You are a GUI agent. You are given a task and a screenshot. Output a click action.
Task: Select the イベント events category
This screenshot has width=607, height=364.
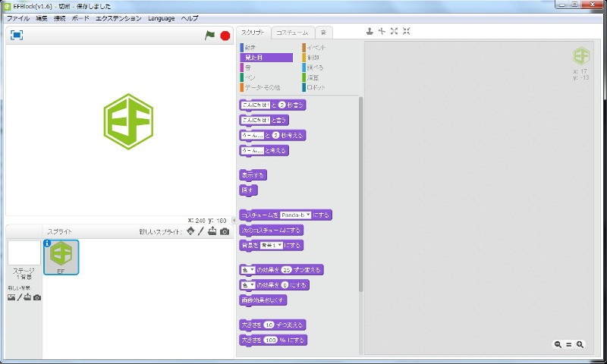point(329,48)
